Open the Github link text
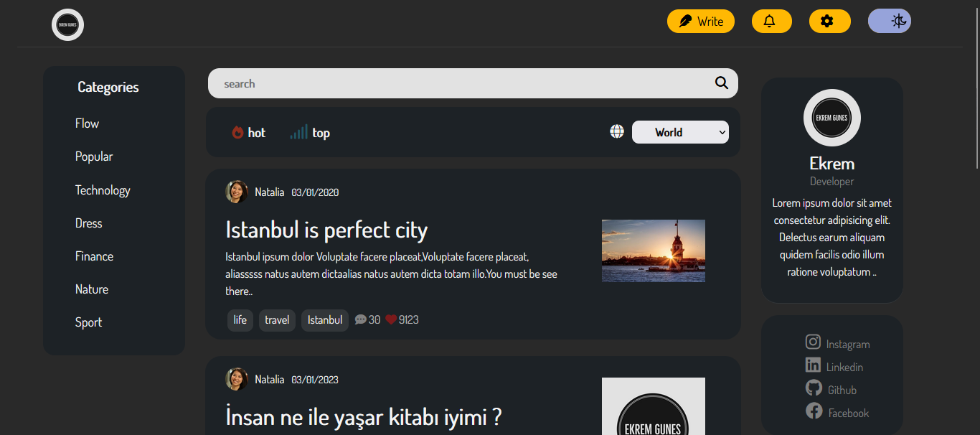This screenshot has height=435, width=980. [842, 390]
